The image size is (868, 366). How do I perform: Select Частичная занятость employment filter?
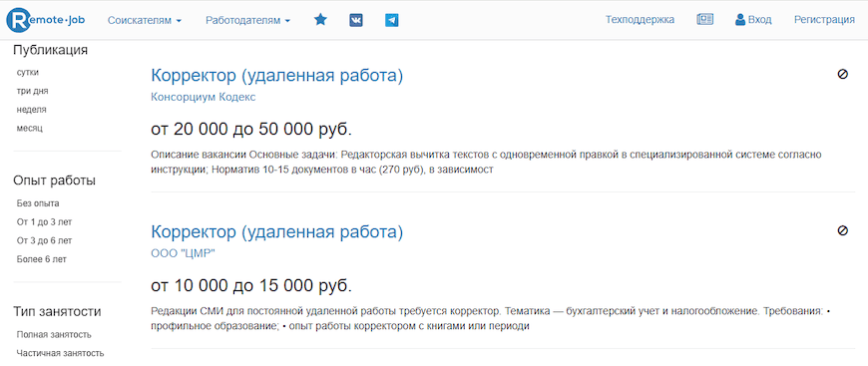60,353
